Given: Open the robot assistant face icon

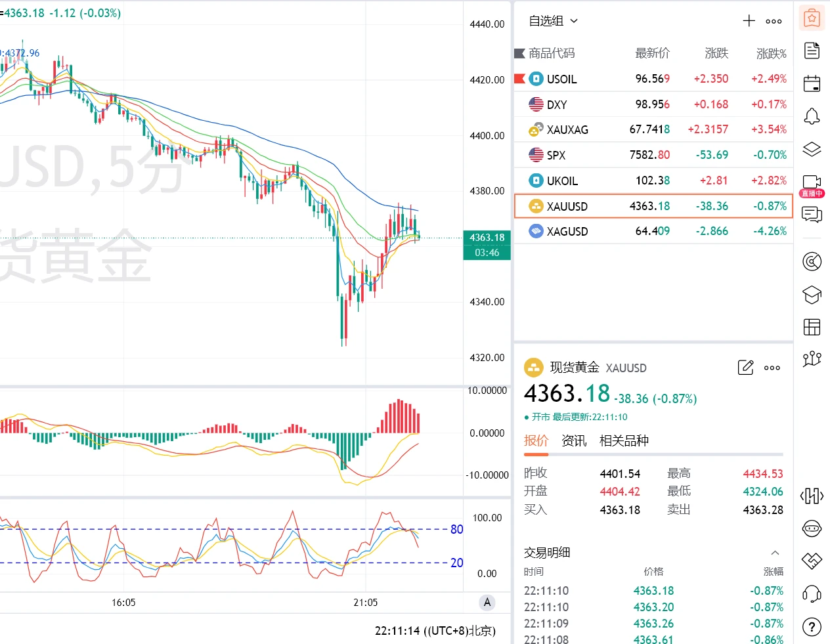Looking at the screenshot, I should point(812,528).
